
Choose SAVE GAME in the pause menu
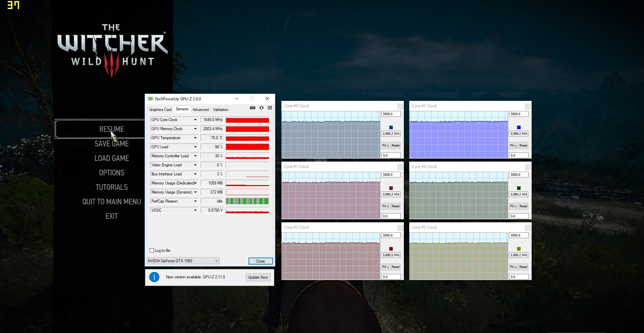pyautogui.click(x=112, y=144)
